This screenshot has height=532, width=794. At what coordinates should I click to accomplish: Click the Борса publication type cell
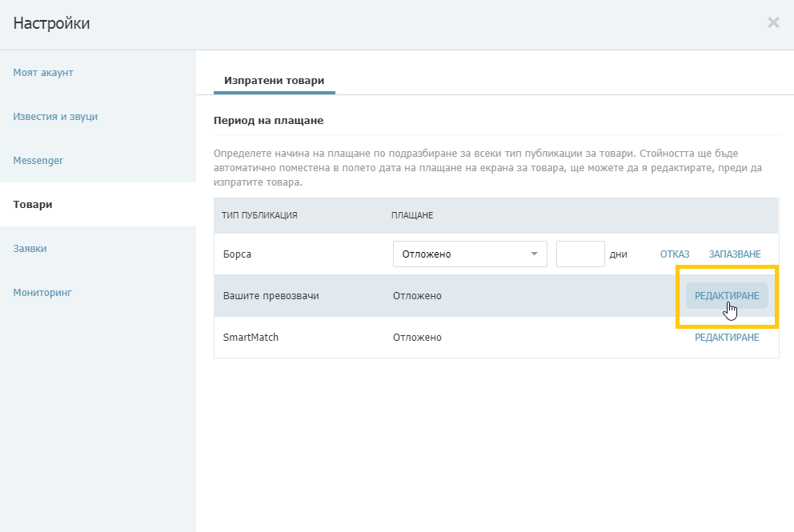click(237, 254)
